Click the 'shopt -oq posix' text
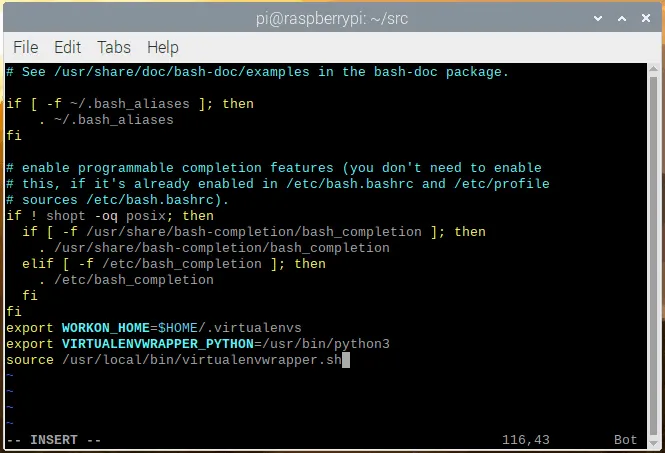Screen dimensions: 665x453 (x=106, y=216)
